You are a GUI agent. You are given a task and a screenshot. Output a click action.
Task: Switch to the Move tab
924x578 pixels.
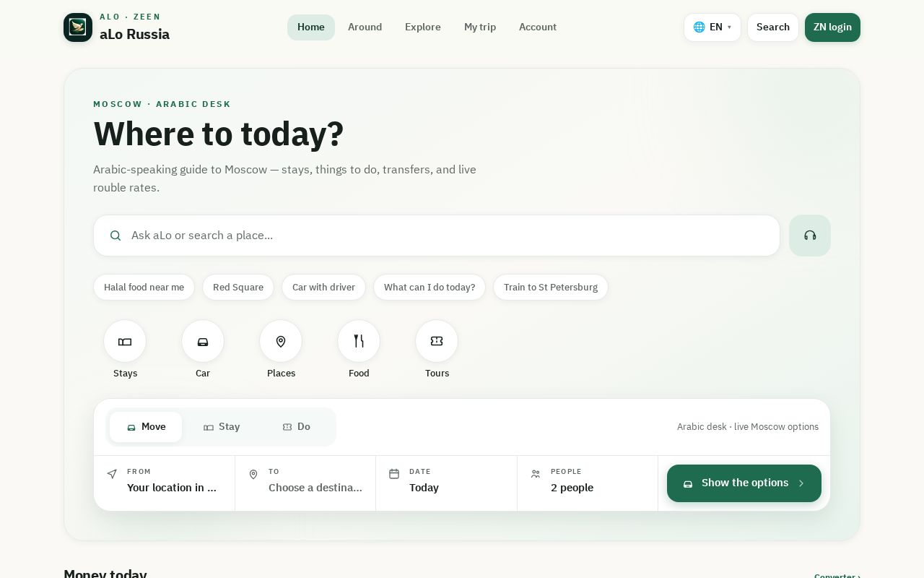pyautogui.click(x=146, y=427)
